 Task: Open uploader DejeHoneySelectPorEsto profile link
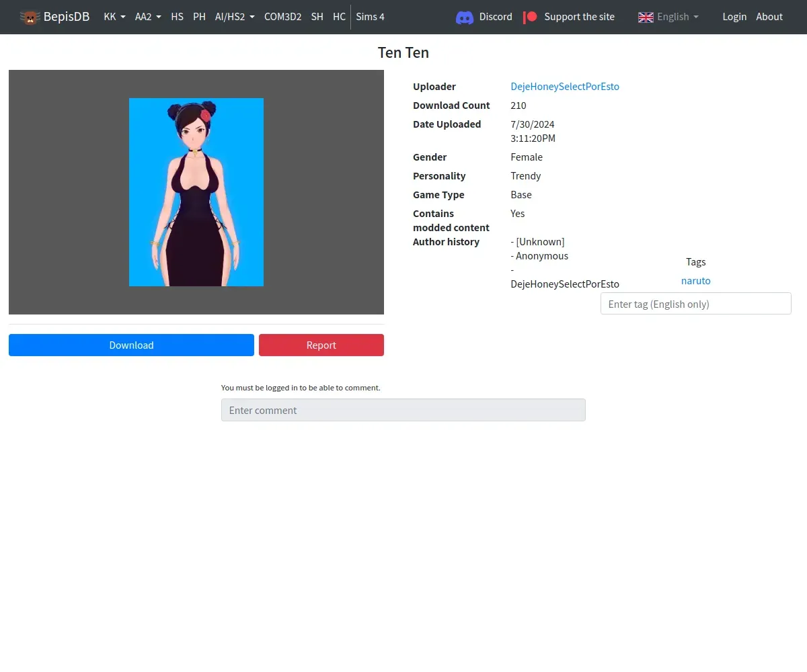pyautogui.click(x=565, y=87)
